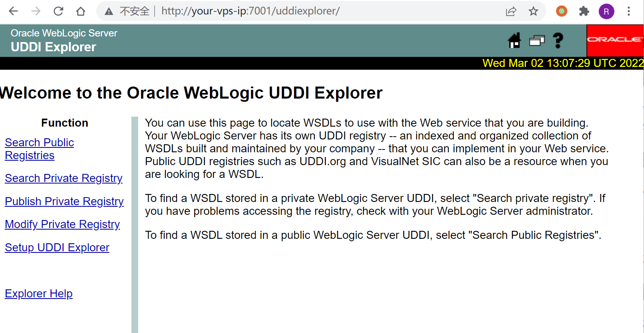Click the Welcome to Oracle WebLogic heading
Image resolution: width=644 pixels, height=333 pixels.
pyautogui.click(x=191, y=93)
